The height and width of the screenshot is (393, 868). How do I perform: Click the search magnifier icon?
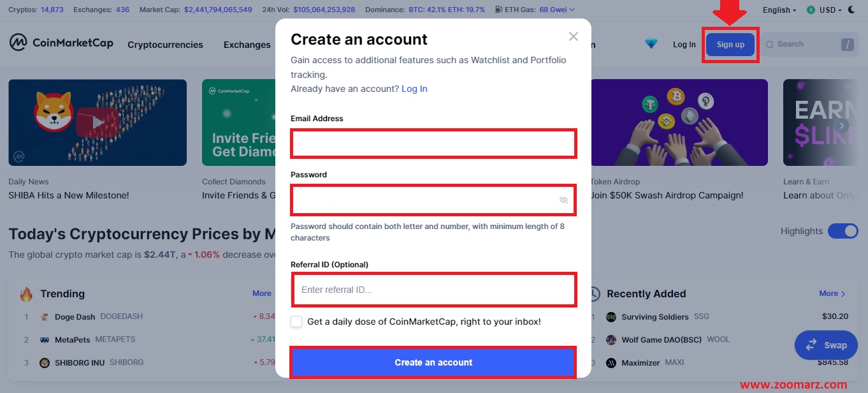point(770,45)
